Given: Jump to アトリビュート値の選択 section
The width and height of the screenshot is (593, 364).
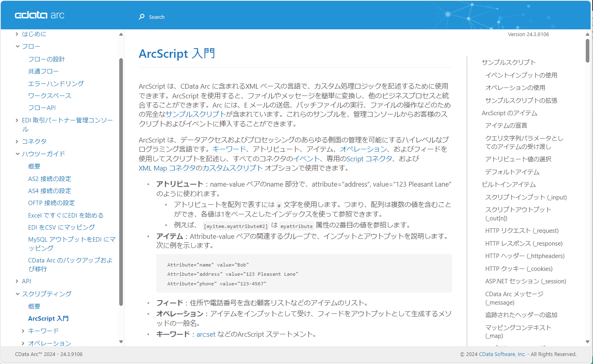Looking at the screenshot, I should [x=518, y=159].
